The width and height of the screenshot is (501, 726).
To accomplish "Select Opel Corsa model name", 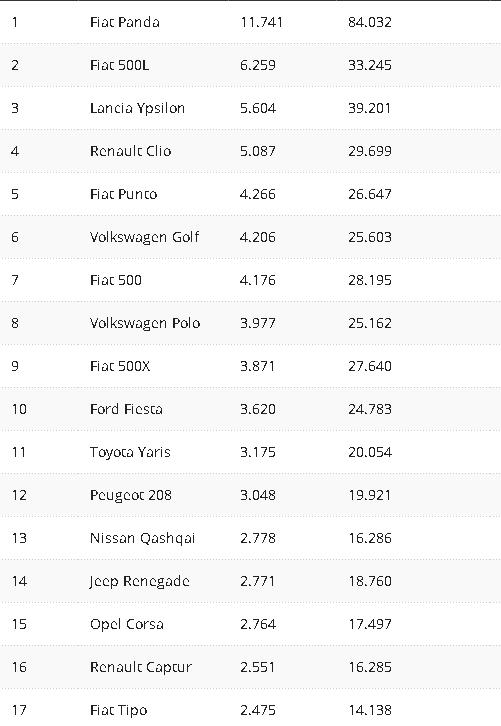I will pos(127,625).
